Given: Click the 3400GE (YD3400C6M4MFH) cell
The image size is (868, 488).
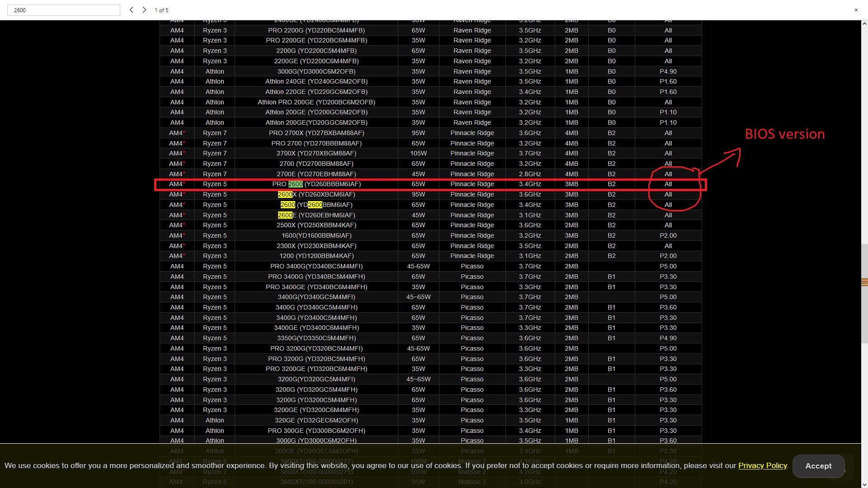Looking at the screenshot, I should click(x=316, y=328).
